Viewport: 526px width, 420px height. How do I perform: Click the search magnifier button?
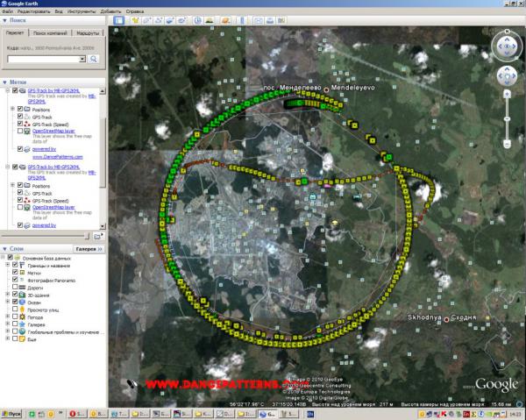(94, 59)
